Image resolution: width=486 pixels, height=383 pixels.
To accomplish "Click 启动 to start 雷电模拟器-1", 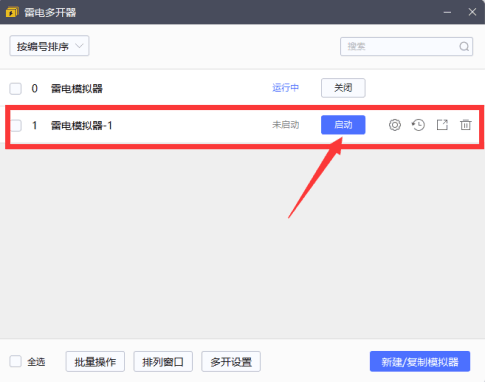I will [x=343, y=125].
